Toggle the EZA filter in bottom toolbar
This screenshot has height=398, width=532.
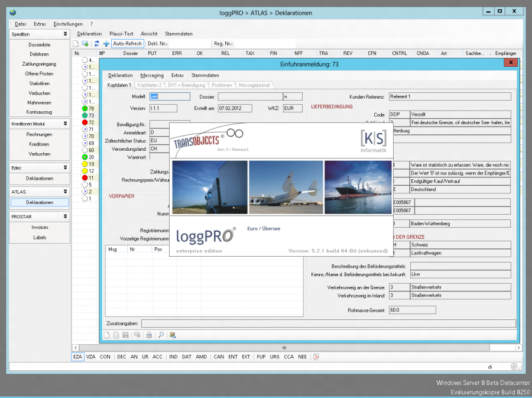[x=77, y=357]
